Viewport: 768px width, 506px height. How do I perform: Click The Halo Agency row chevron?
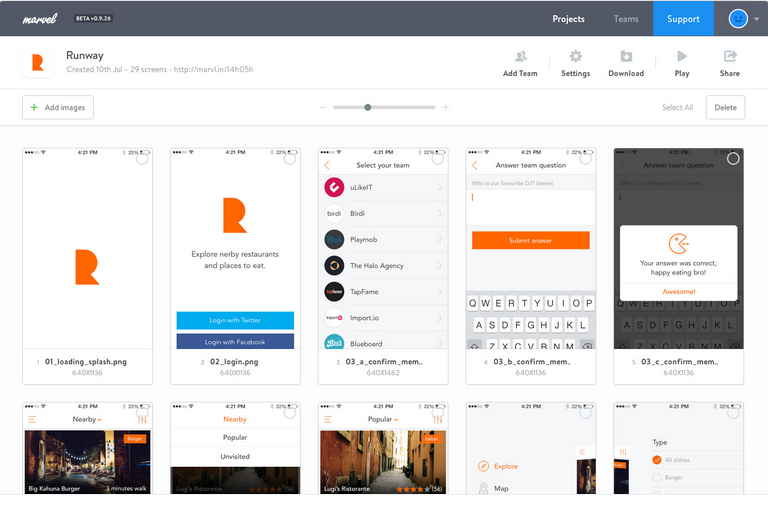pos(440,265)
